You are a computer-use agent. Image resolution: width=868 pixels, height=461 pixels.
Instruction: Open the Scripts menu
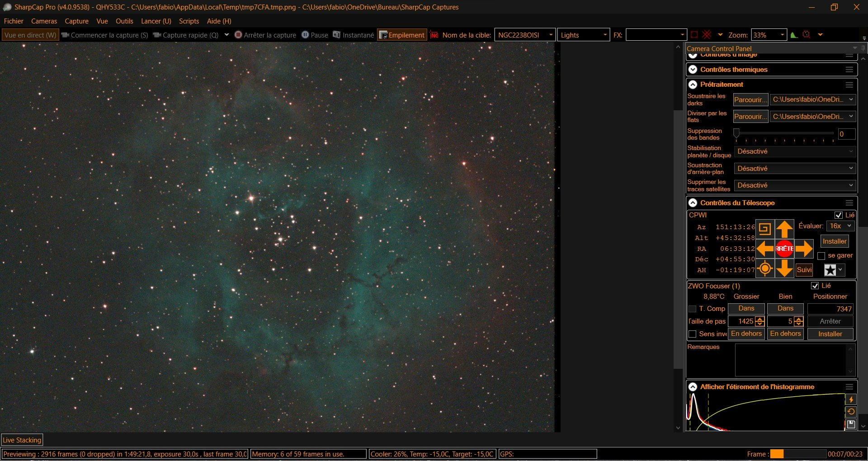pos(189,21)
